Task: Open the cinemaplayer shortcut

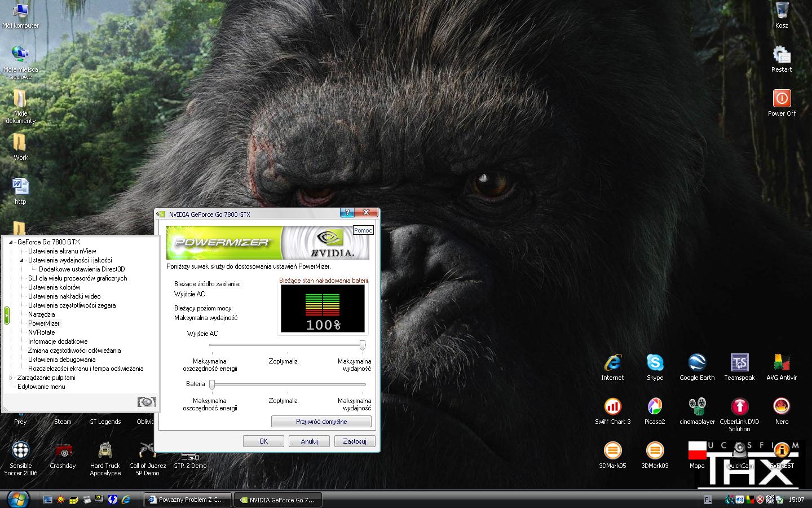Action: 697,411
